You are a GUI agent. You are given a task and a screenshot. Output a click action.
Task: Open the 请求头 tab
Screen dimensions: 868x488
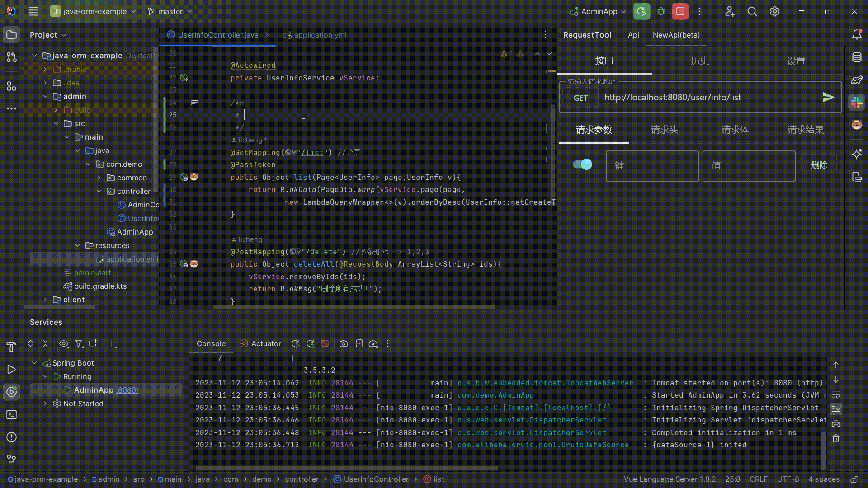pyautogui.click(x=664, y=130)
